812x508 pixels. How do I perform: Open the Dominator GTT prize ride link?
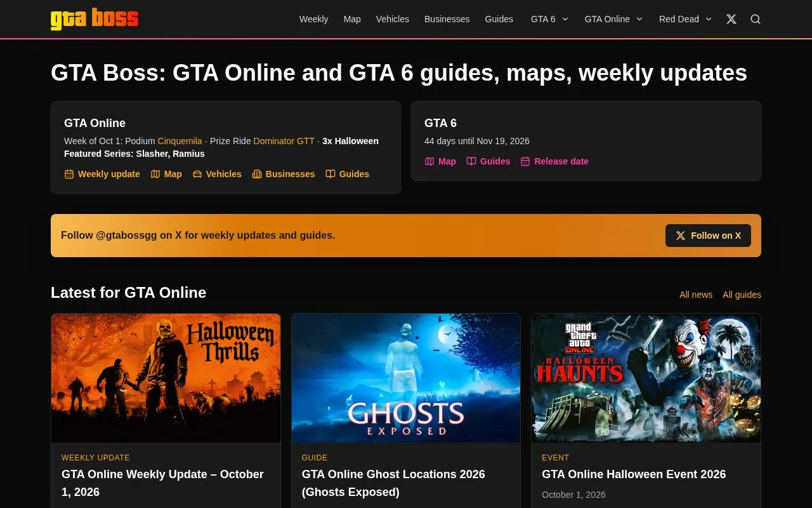point(284,141)
